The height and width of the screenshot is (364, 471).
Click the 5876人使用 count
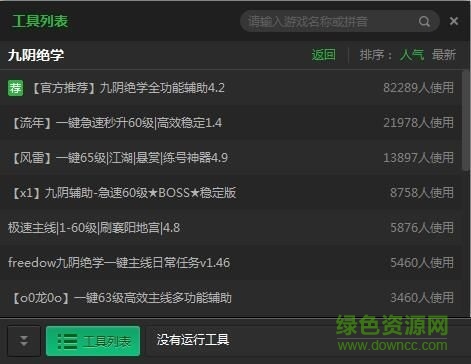[x=422, y=228]
